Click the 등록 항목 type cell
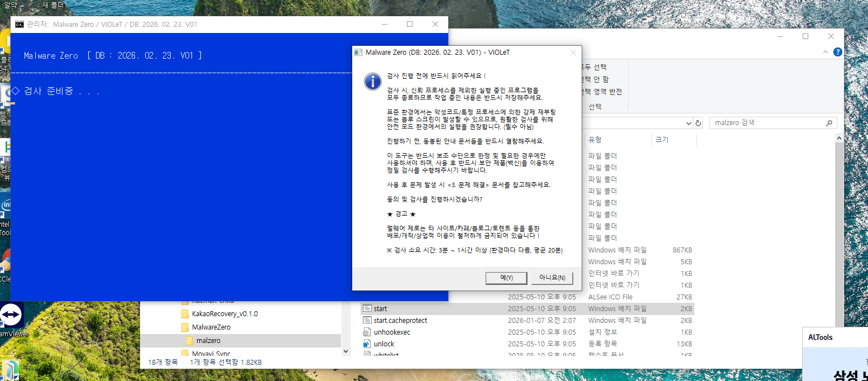This screenshot has width=868, height=381. click(x=602, y=344)
